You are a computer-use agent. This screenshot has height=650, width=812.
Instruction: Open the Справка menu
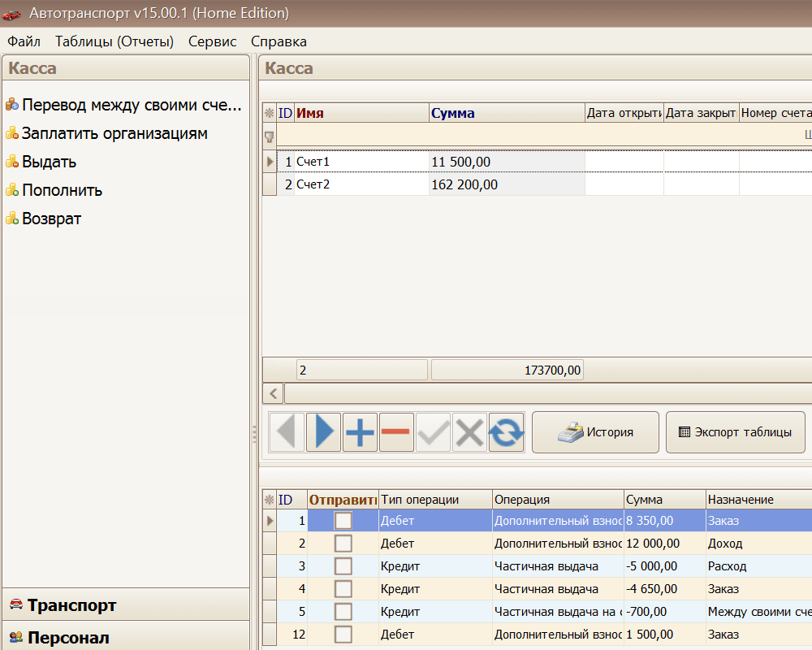pyautogui.click(x=279, y=41)
